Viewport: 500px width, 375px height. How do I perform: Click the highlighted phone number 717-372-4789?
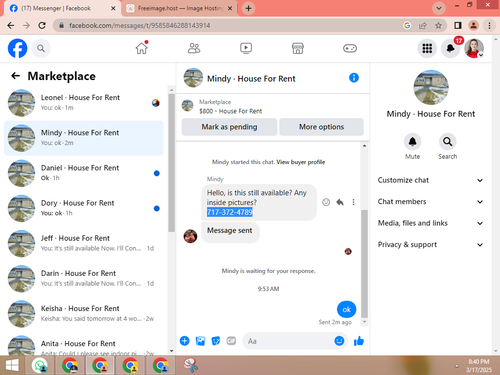pos(230,212)
